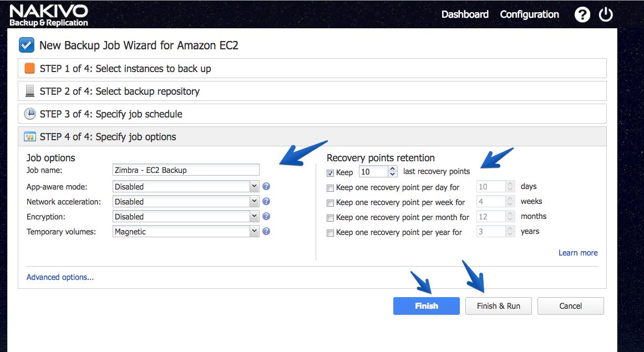Increase last recovery points stepper value
The width and height of the screenshot is (644, 352).
coord(393,169)
